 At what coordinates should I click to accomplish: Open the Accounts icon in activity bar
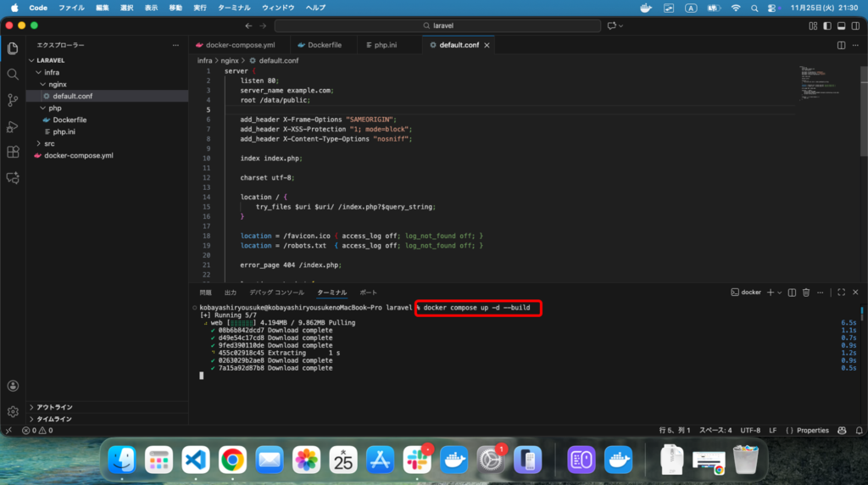pyautogui.click(x=13, y=386)
